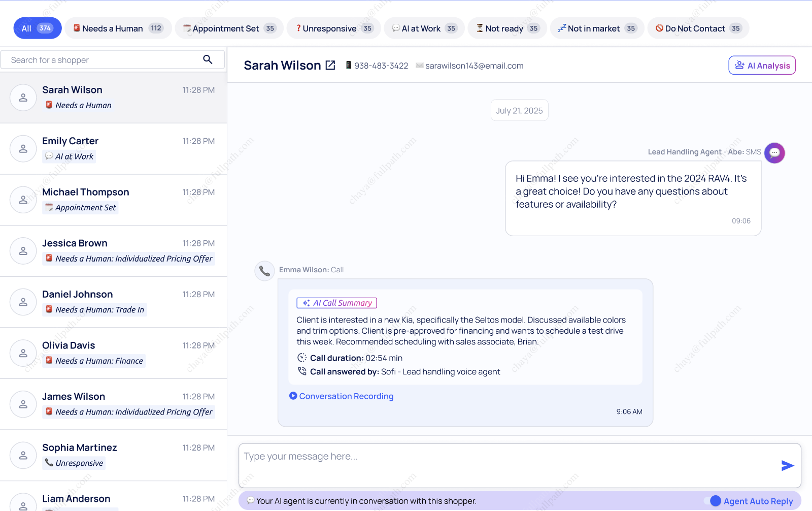
Task: Click the phone call icon beside Emma Wilson
Action: (264, 271)
